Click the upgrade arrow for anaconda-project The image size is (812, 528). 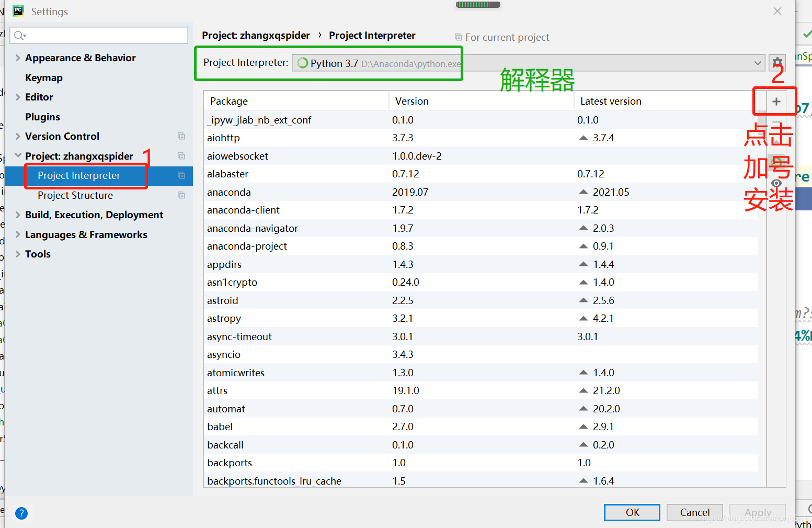[x=584, y=246]
